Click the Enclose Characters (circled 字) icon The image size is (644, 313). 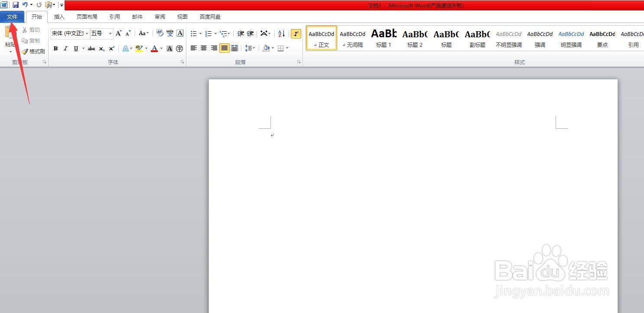[179, 49]
